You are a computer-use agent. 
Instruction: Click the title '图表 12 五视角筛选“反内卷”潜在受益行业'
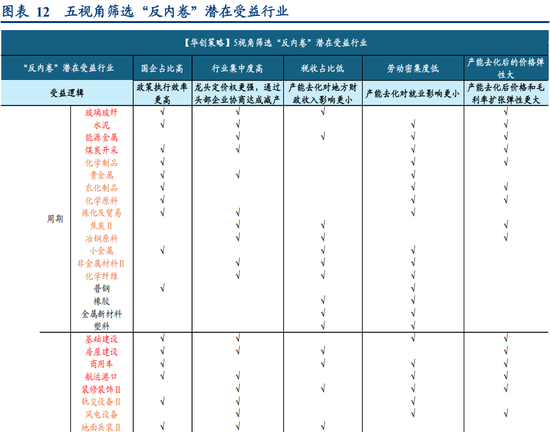[145, 12]
